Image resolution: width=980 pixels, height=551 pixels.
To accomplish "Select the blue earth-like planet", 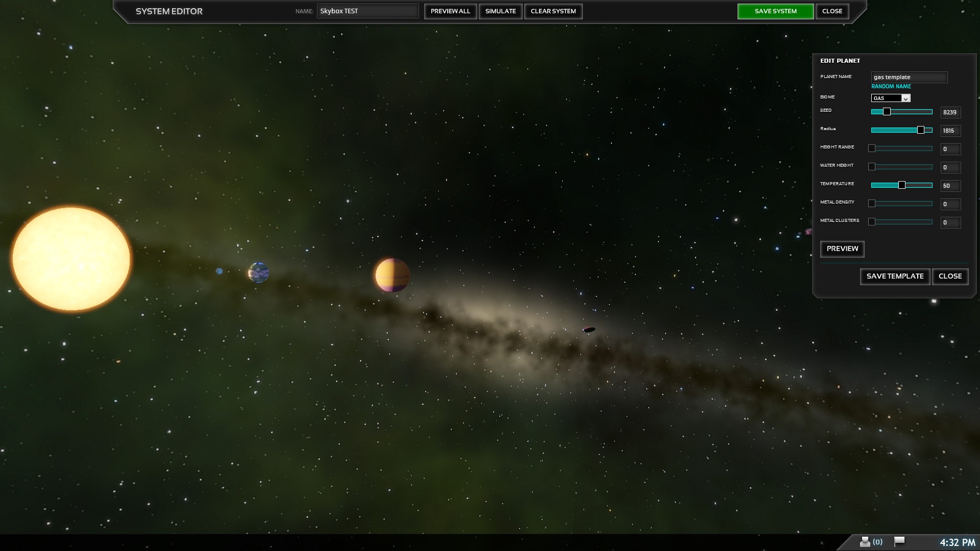I will point(258,272).
